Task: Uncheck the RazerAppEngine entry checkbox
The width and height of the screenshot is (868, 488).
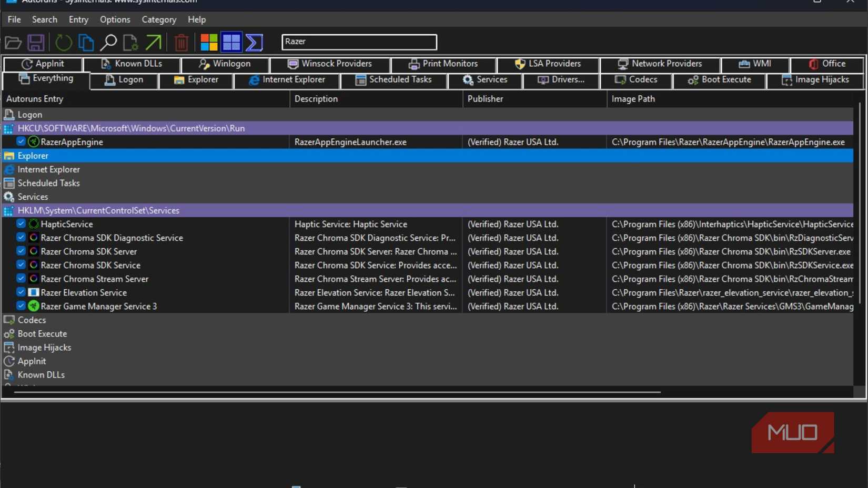Action: click(21, 141)
